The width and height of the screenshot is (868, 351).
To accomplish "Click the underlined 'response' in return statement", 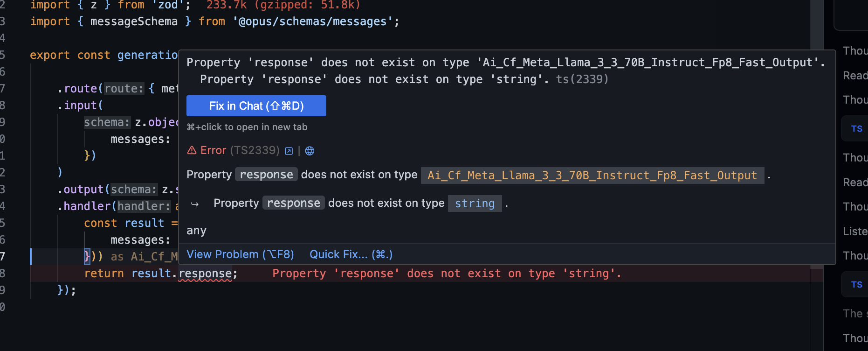I will pyautogui.click(x=205, y=274).
